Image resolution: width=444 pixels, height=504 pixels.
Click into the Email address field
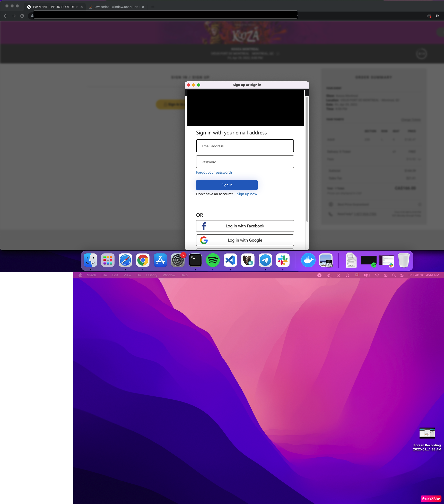(245, 146)
